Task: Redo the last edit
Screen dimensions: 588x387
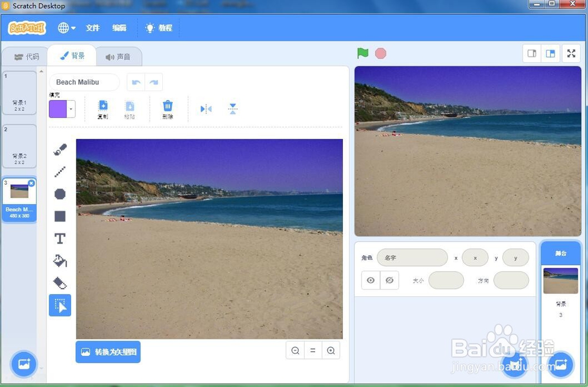Action: [x=153, y=82]
